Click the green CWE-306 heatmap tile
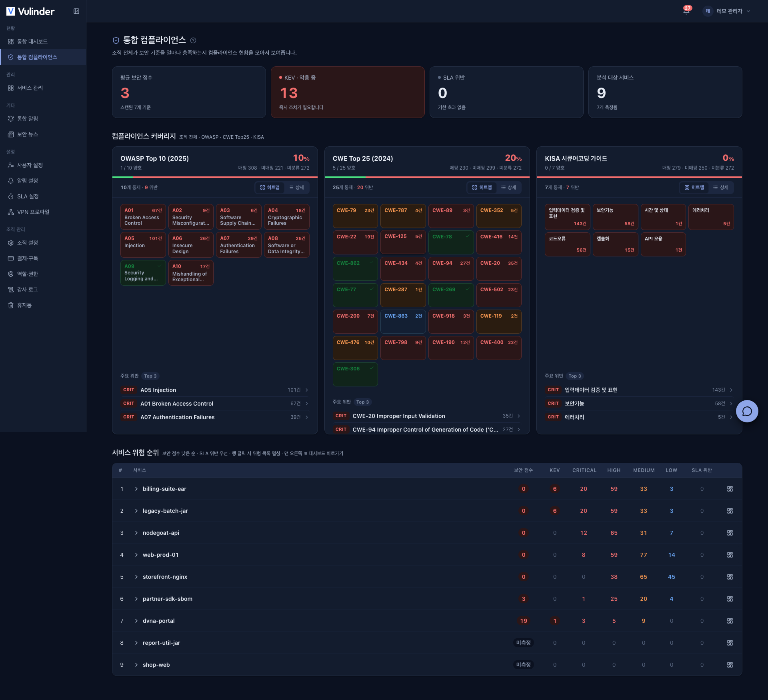This screenshot has width=768, height=700. 355,374
